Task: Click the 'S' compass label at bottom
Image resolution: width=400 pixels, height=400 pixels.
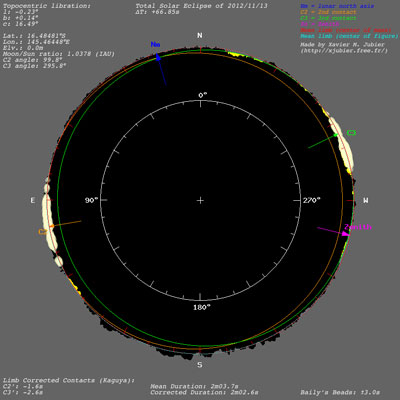Action: coord(200,365)
